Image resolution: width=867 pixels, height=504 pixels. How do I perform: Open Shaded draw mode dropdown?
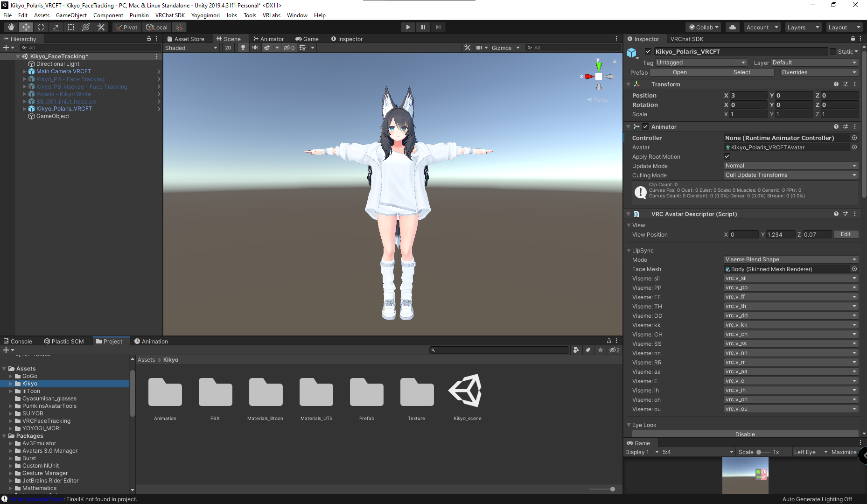191,48
